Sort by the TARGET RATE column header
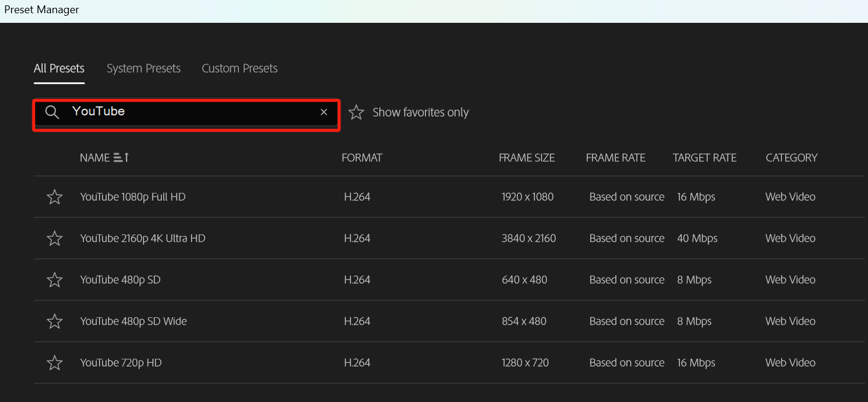Image resolution: width=868 pixels, height=402 pixels. (705, 157)
